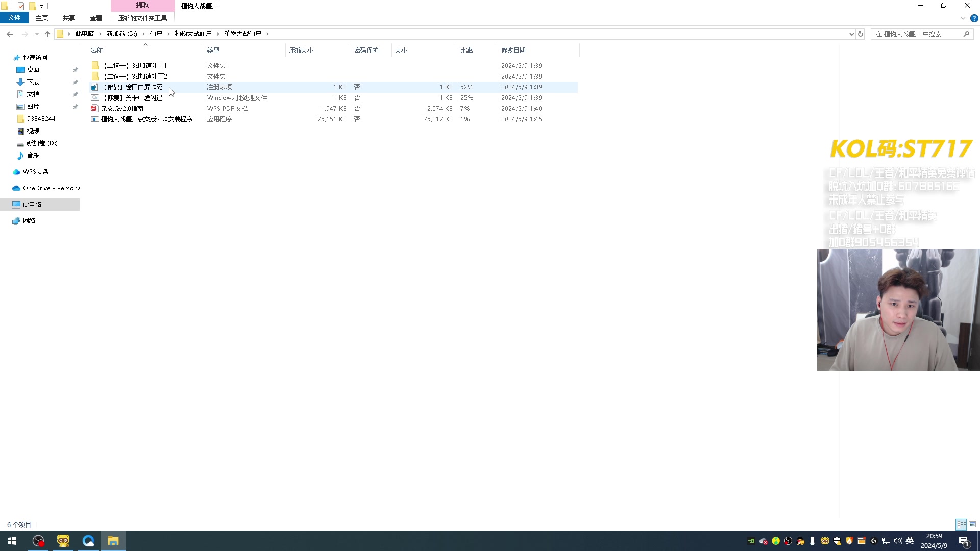This screenshot has height=551, width=980.
Task: Open the 文件 menu tab
Action: [14, 18]
